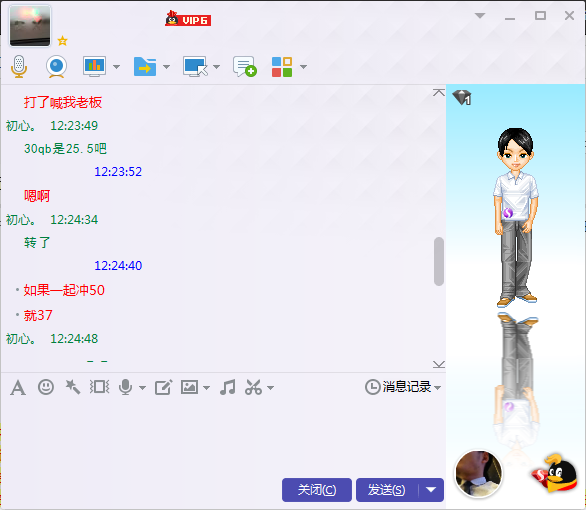Create a discussion group with chat-plus icon

pos(245,67)
